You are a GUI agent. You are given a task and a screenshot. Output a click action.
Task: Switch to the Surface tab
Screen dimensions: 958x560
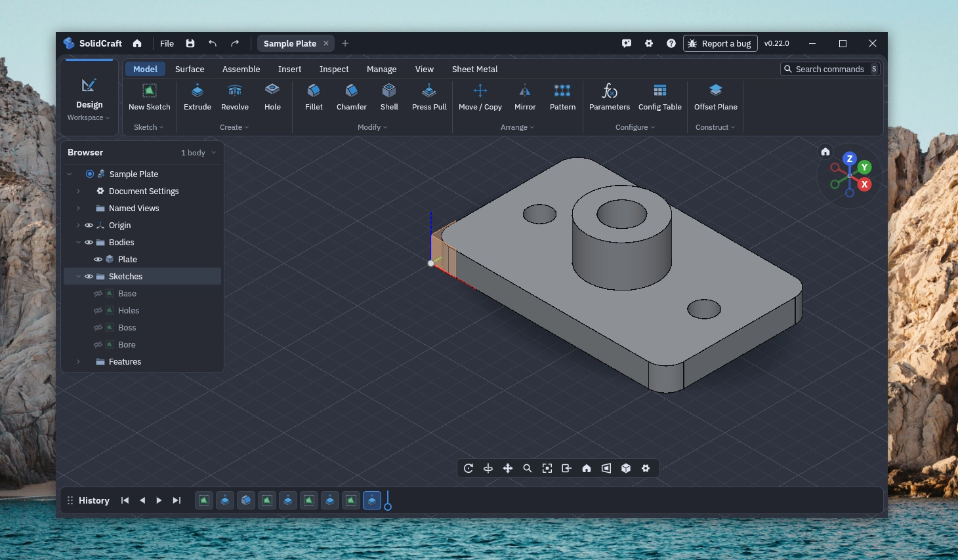click(x=190, y=69)
